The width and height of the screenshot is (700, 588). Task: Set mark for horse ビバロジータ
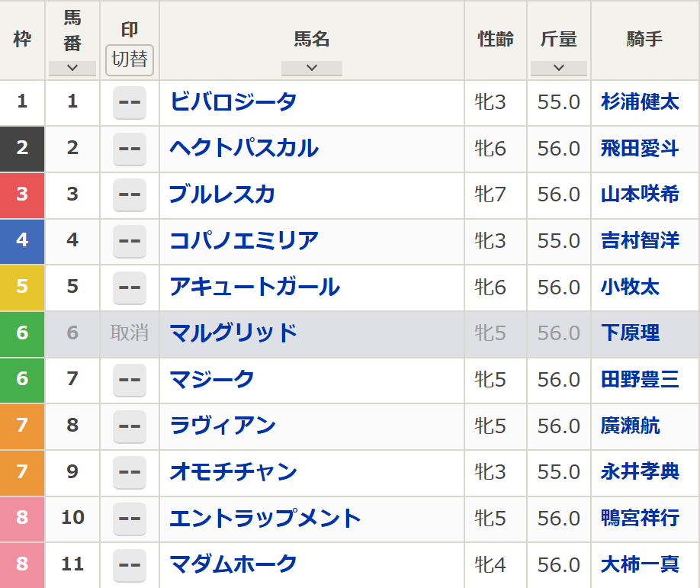tap(130, 103)
